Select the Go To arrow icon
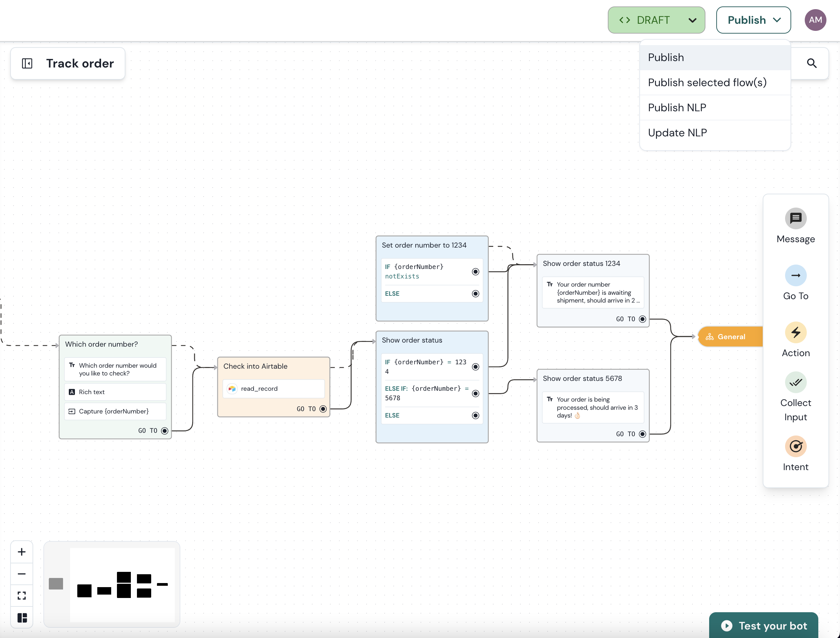 (795, 275)
